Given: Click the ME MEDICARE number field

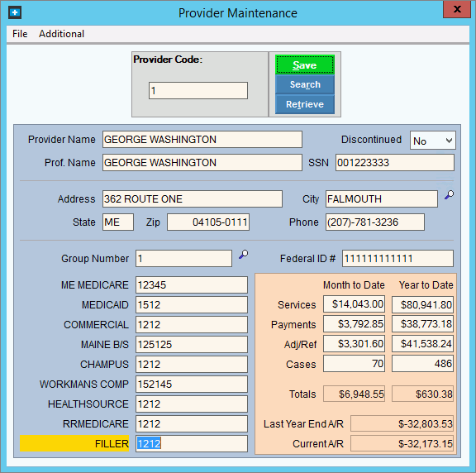Looking at the screenshot, I should 192,285.
